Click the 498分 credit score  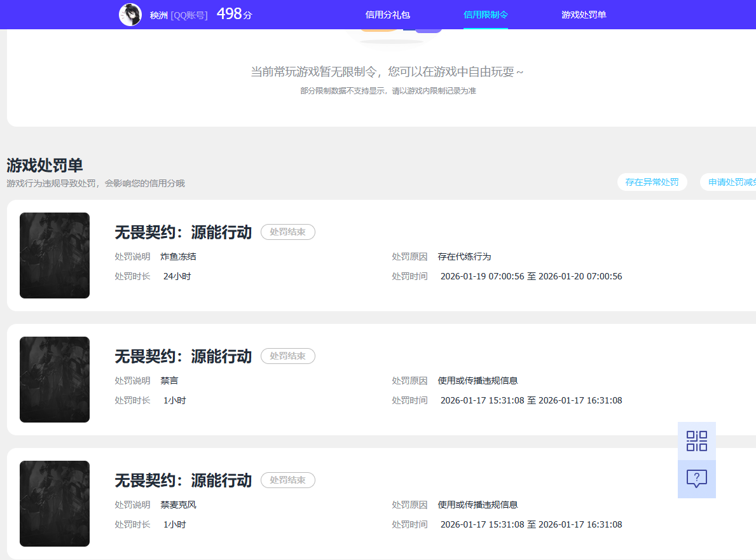[x=235, y=14]
